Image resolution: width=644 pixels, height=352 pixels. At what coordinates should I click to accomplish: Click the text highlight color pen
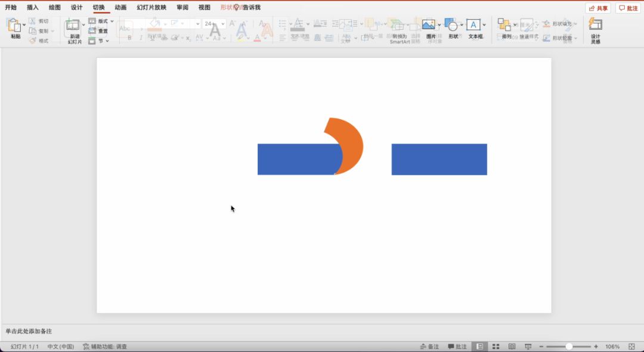coord(241,38)
